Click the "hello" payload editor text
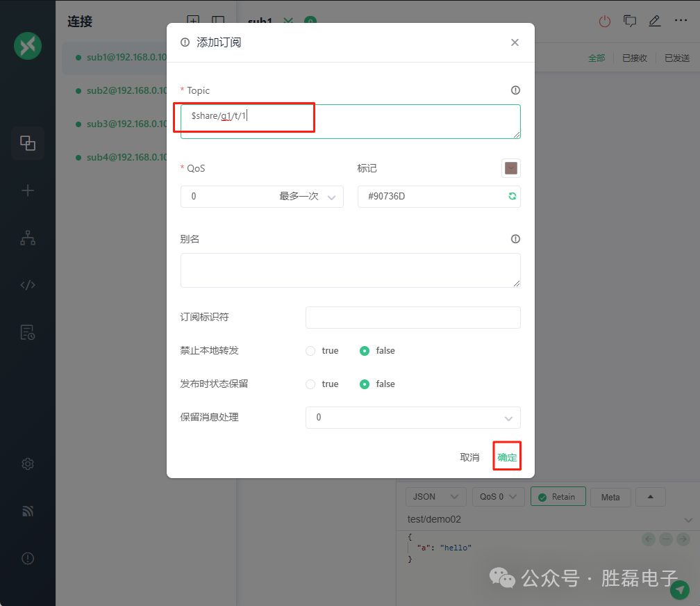The height and width of the screenshot is (606, 700). coord(456,548)
